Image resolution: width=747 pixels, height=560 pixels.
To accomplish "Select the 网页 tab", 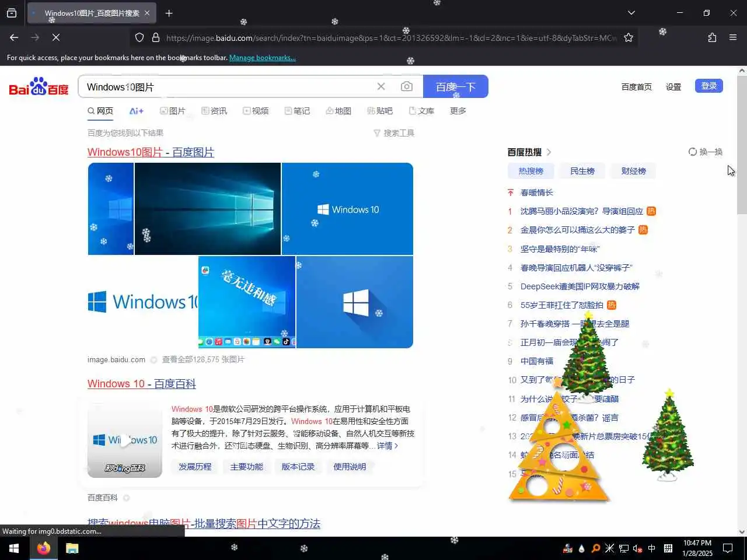I will tap(100, 111).
